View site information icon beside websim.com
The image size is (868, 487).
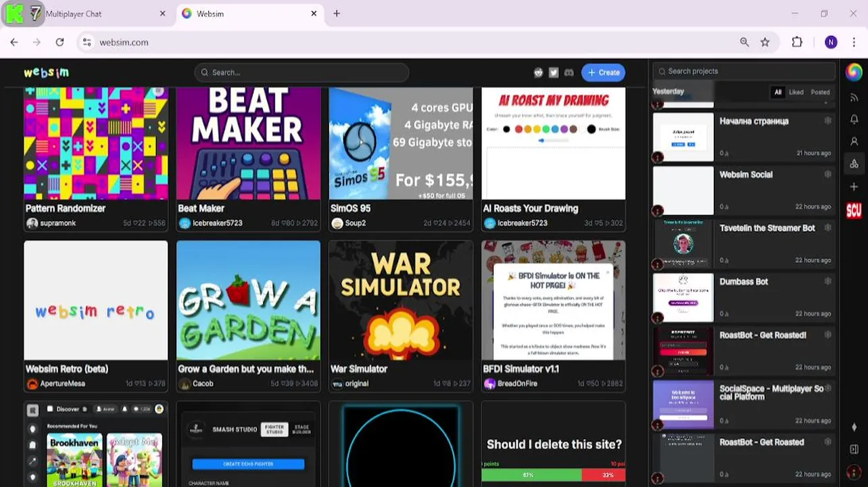(87, 42)
